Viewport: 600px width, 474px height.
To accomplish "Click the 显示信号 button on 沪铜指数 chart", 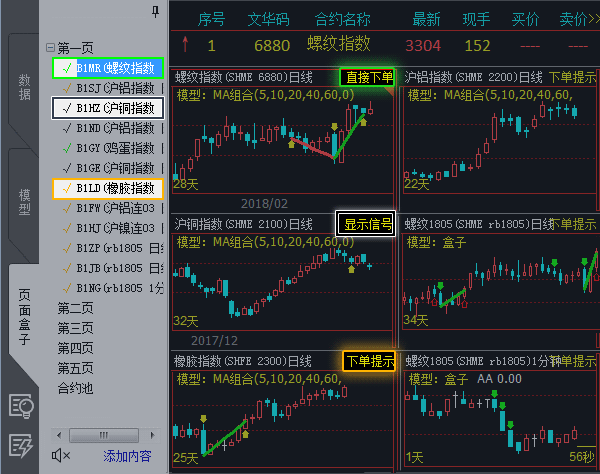I will click(366, 222).
